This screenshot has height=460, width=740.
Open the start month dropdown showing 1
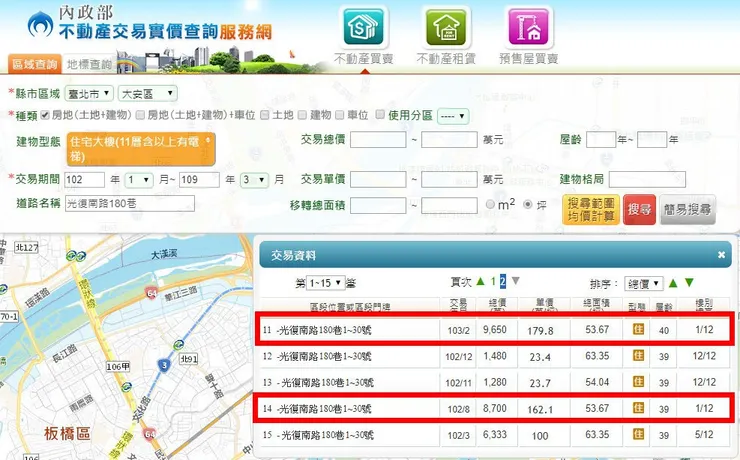tap(139, 180)
